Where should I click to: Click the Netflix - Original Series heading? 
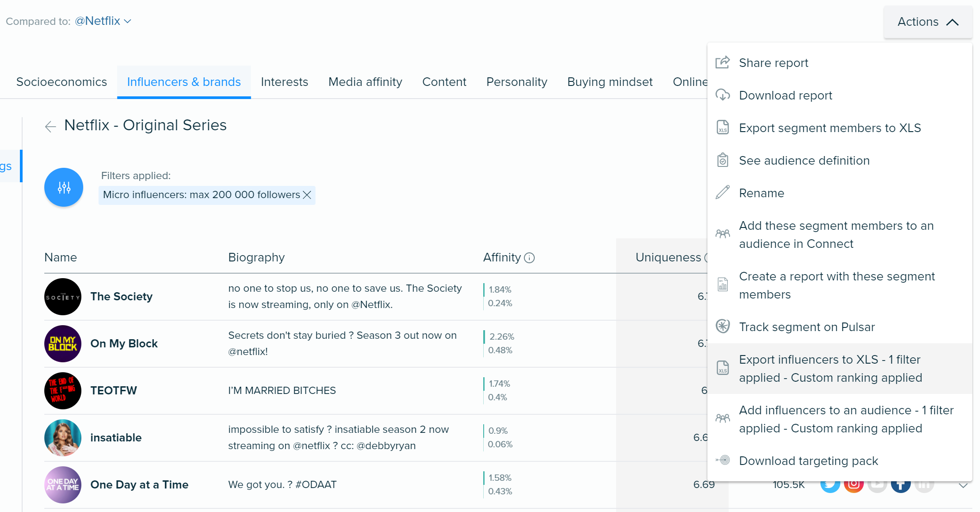[x=145, y=125]
